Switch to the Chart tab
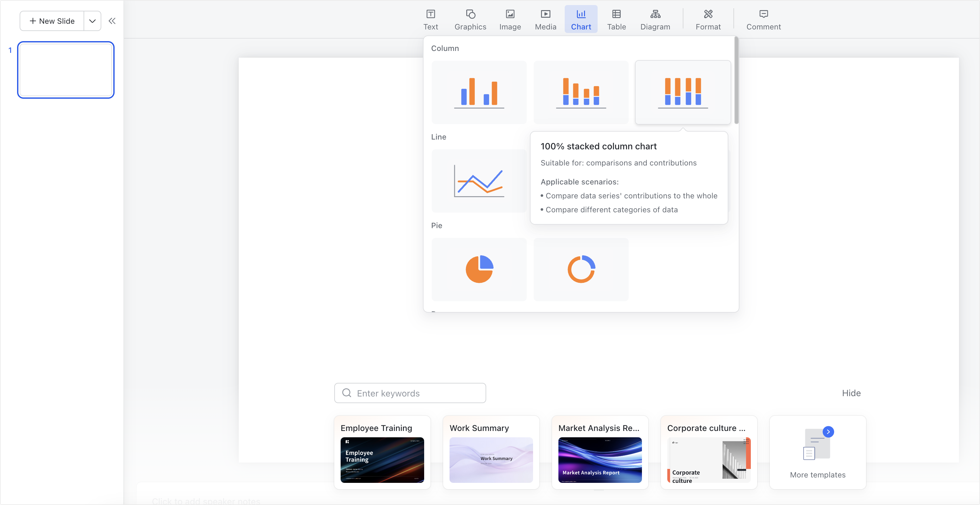Image resolution: width=980 pixels, height=505 pixels. 581,19
